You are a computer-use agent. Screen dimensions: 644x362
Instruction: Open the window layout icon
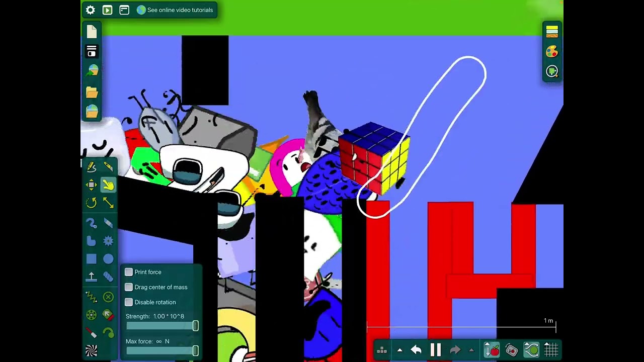(x=124, y=10)
